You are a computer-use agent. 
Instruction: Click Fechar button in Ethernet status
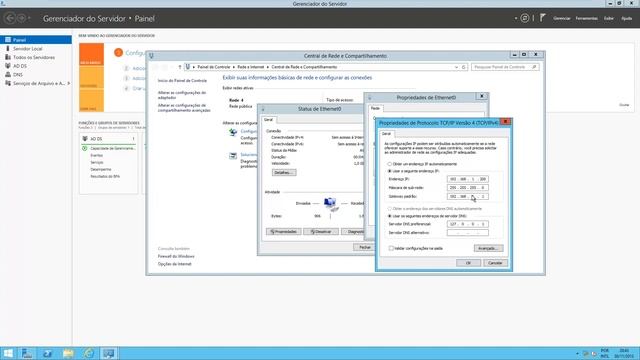pyautogui.click(x=364, y=247)
